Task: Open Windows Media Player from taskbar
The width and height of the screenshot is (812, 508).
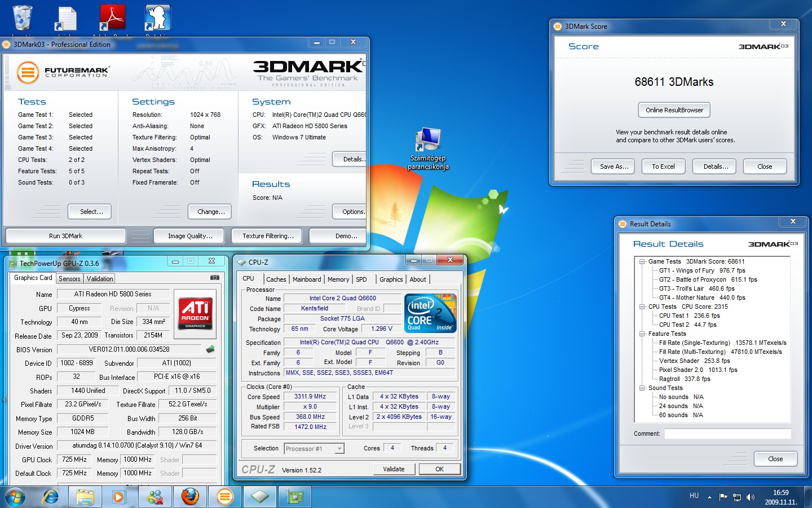Action: [x=119, y=497]
